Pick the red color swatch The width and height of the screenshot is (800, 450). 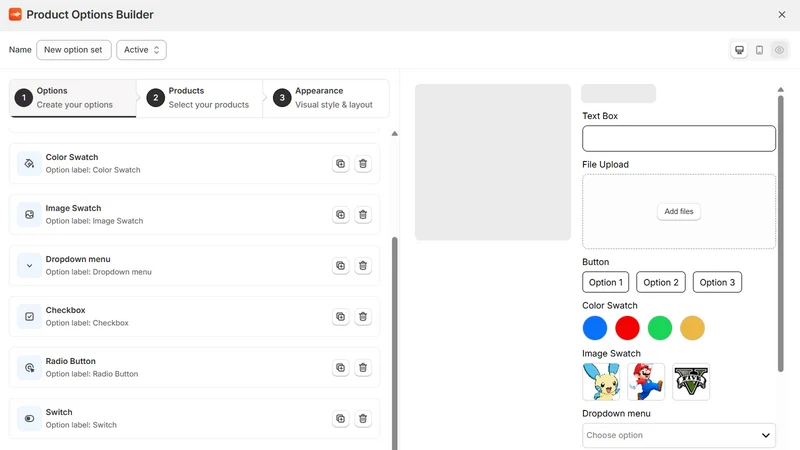coord(627,328)
